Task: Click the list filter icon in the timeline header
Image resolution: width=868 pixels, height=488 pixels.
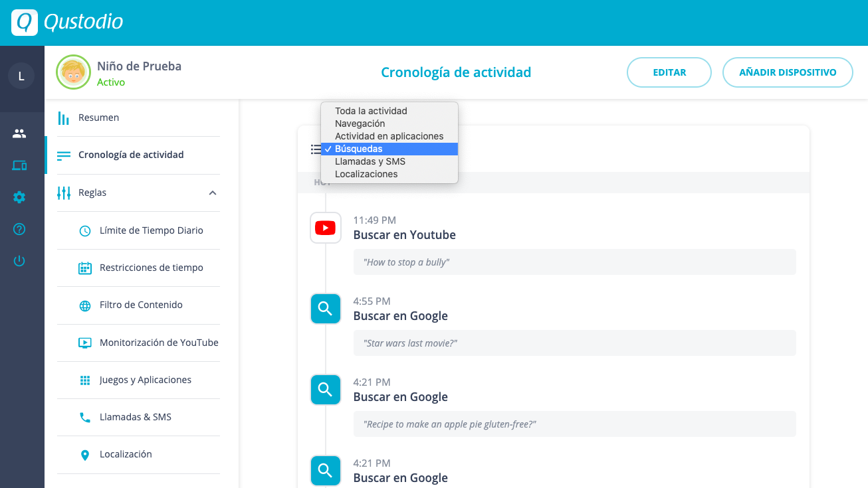Action: point(316,149)
